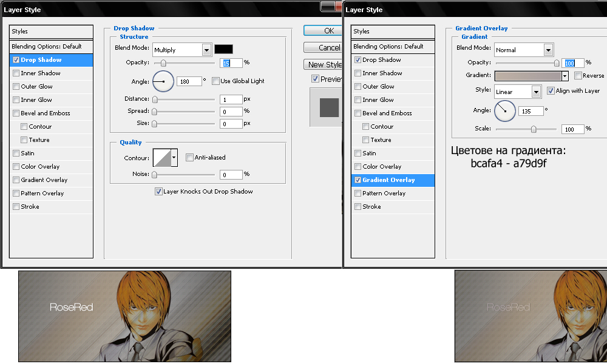The image size is (607, 364).
Task: Select Drop Shadow item in left dialog
Action: [x=51, y=60]
